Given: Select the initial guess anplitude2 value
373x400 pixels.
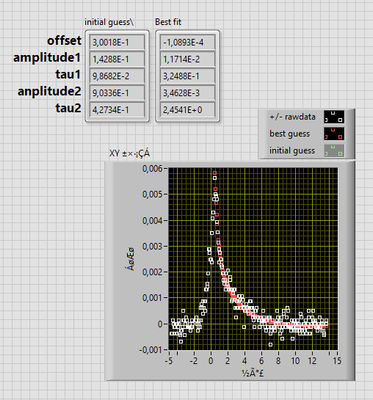Looking at the screenshot, I should click(117, 93).
